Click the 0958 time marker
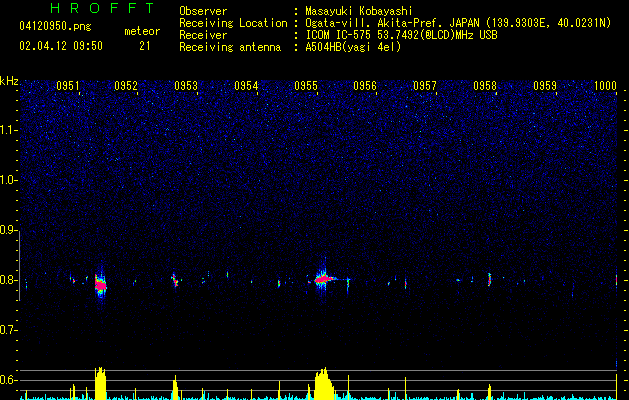This screenshot has width=629, height=400. (x=485, y=86)
